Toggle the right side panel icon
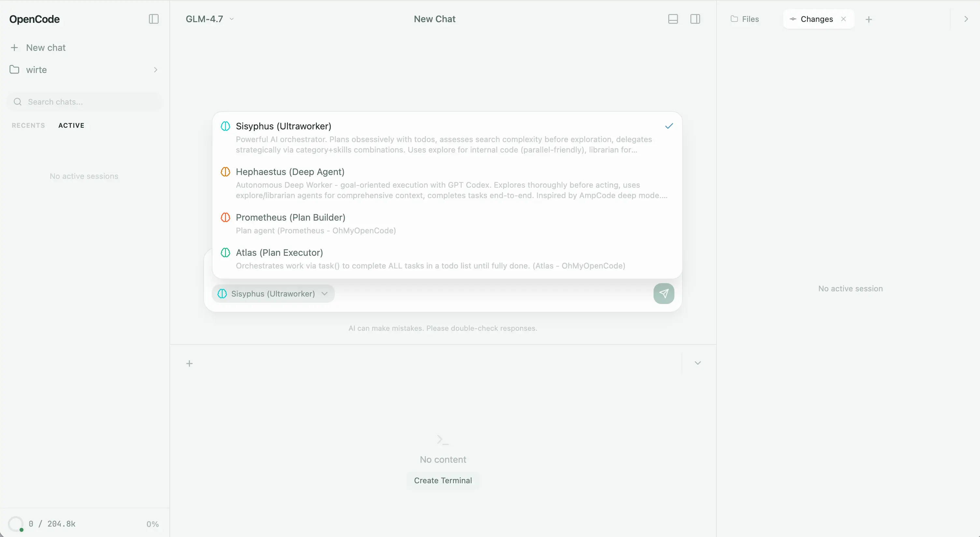 click(x=695, y=19)
